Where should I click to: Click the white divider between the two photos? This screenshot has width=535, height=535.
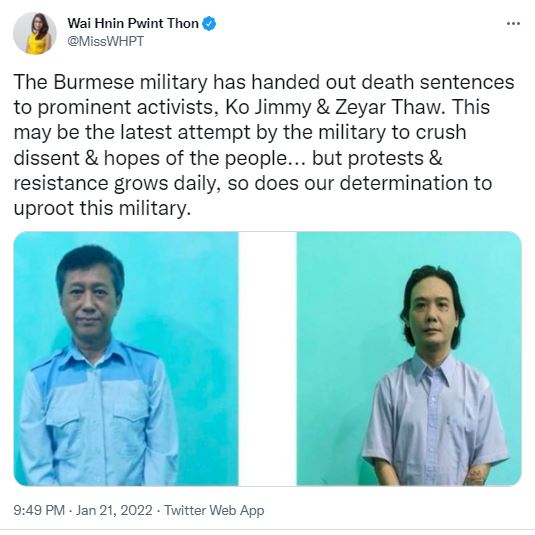pyautogui.click(x=268, y=358)
